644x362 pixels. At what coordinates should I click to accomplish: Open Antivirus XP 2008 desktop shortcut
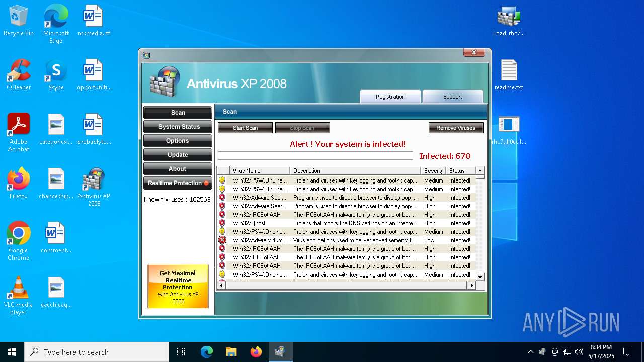[x=94, y=187]
